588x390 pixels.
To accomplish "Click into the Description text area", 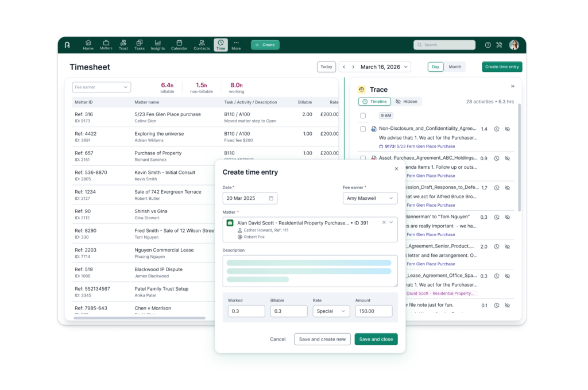I will (310, 271).
